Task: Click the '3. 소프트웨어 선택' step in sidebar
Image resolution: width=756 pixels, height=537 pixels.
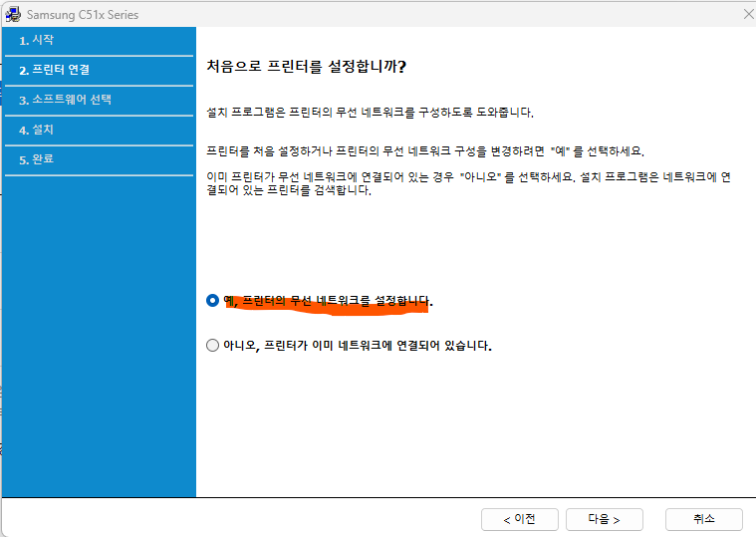Action: click(65, 100)
